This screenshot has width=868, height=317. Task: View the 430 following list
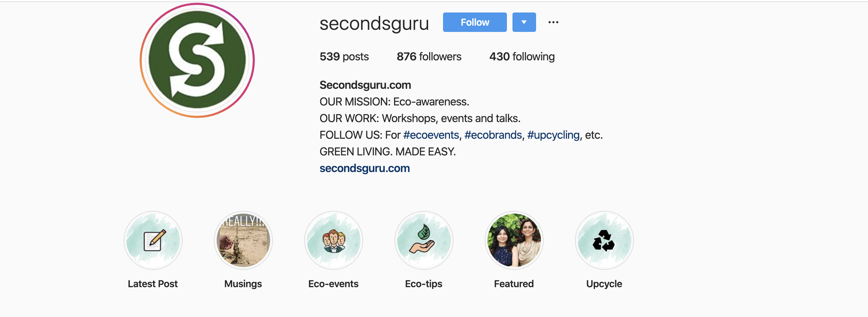[522, 57]
